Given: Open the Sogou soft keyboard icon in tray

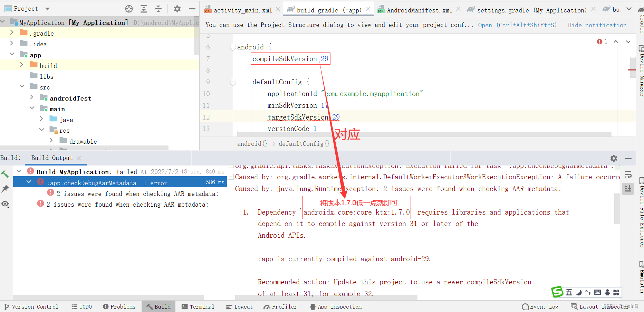Looking at the screenshot, I should pyautogui.click(x=597, y=292).
